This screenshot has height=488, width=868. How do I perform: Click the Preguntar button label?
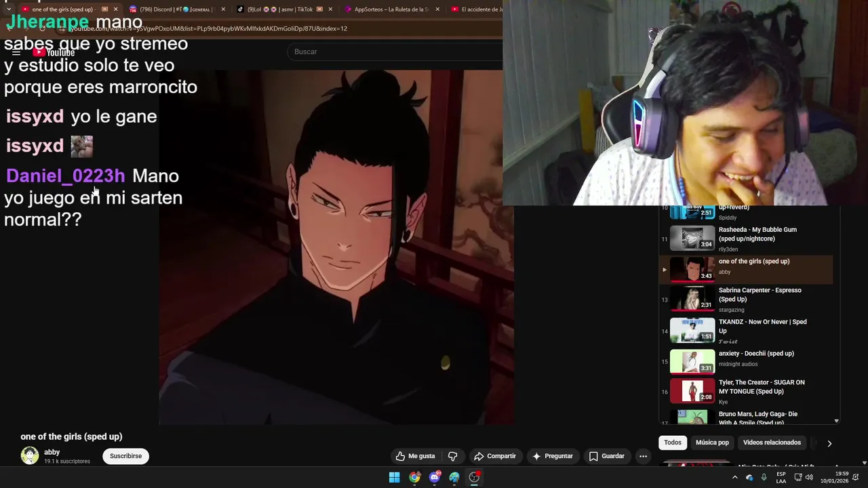[559, 456]
